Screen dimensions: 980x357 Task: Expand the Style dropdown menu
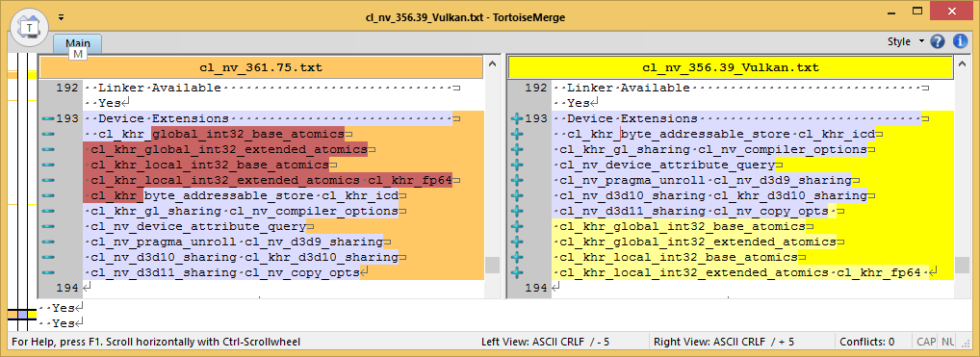click(x=905, y=42)
